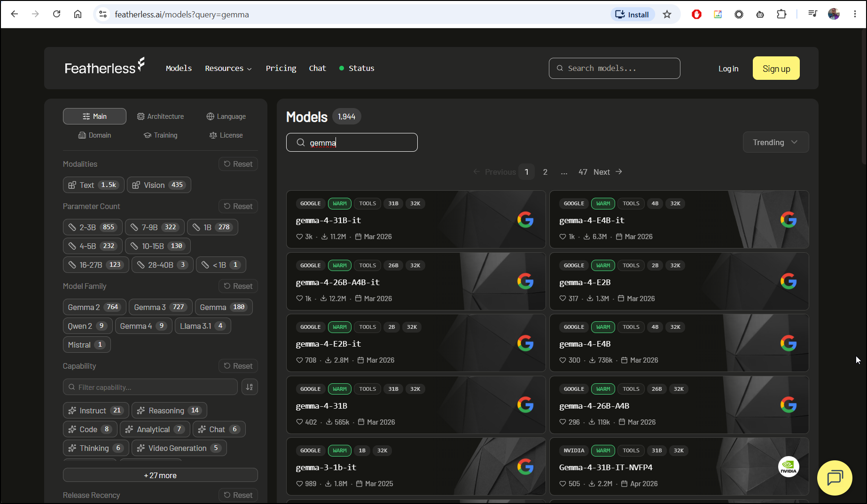Enable the Reasoning capability filter
Viewport: 867px width, 504px height.
[x=169, y=411]
